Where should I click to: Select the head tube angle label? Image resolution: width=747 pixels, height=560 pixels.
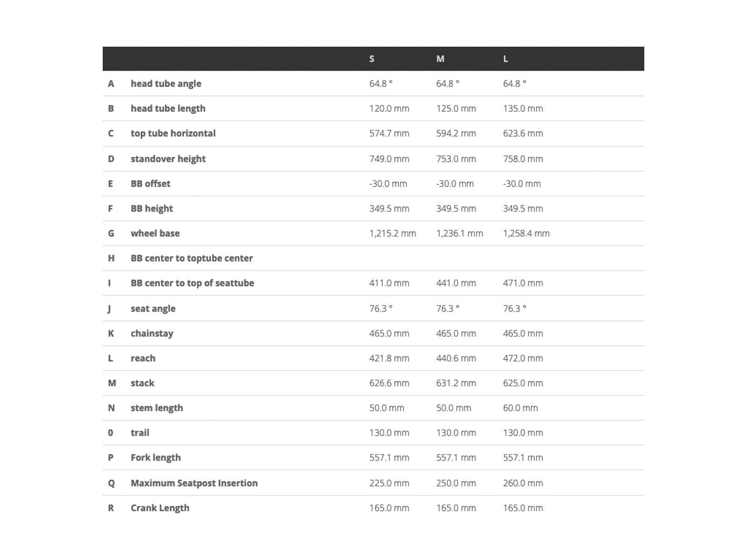[166, 84]
